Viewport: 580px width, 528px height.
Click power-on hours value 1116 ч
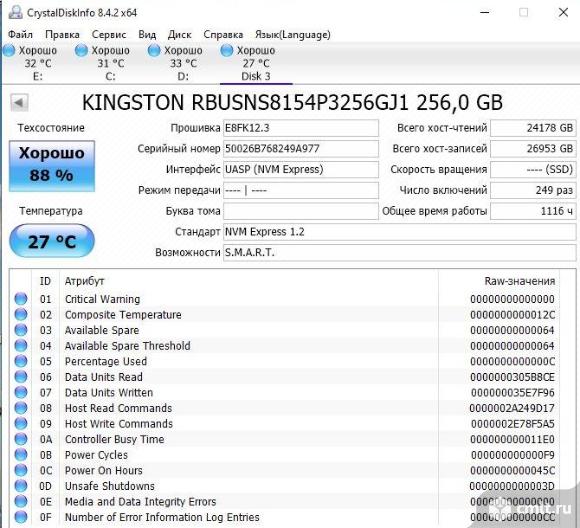click(x=533, y=211)
